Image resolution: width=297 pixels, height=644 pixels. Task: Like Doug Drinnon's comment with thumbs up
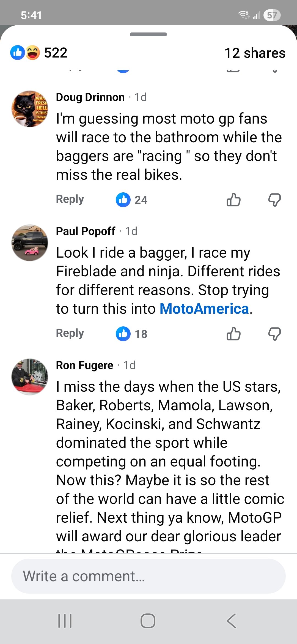point(233,200)
